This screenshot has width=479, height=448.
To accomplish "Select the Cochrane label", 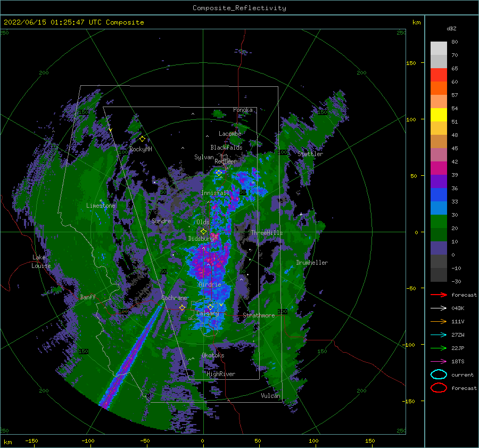I will coord(174,298).
